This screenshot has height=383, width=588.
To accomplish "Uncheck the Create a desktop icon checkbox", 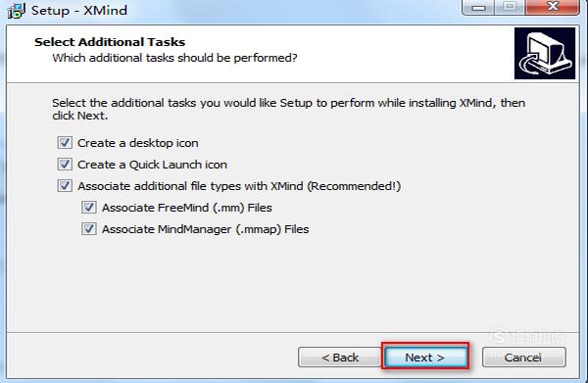I will [65, 143].
